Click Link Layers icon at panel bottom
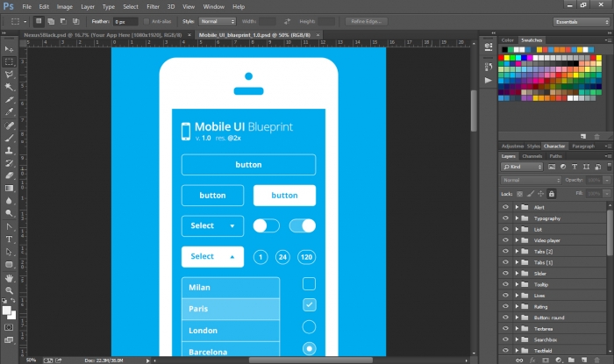This screenshot has height=364, width=614. pos(519,360)
